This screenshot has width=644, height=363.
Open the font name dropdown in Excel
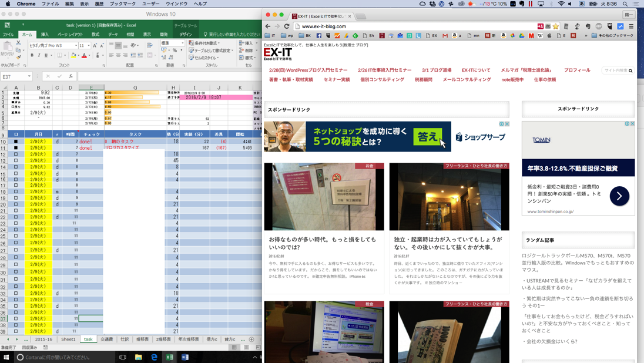(76, 46)
